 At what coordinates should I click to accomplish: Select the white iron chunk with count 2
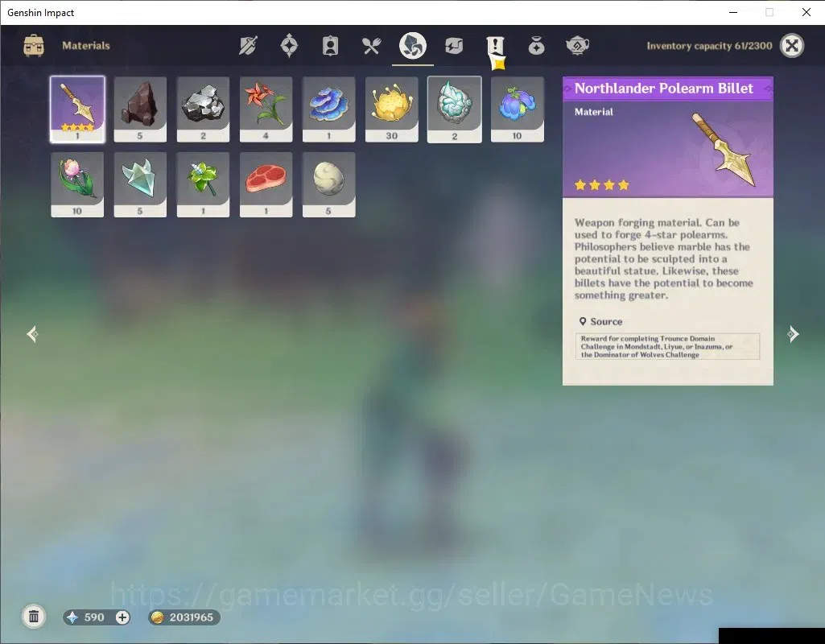203,109
